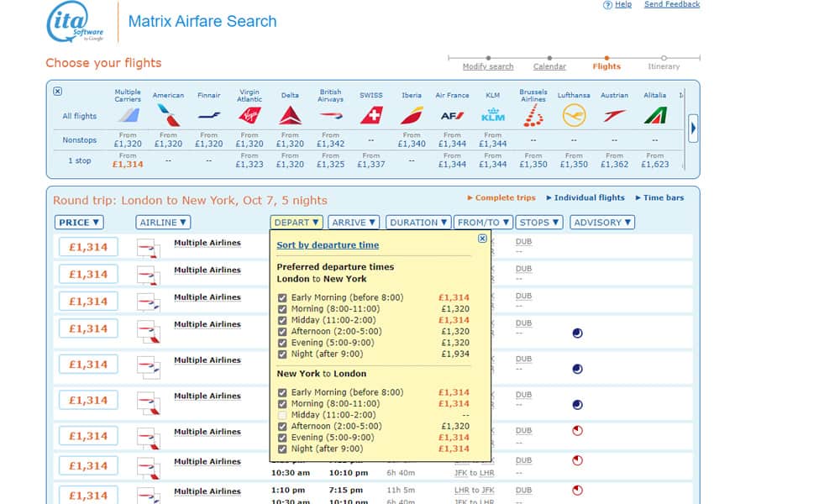Select the American Airlines logo
840x504 pixels.
point(168,115)
